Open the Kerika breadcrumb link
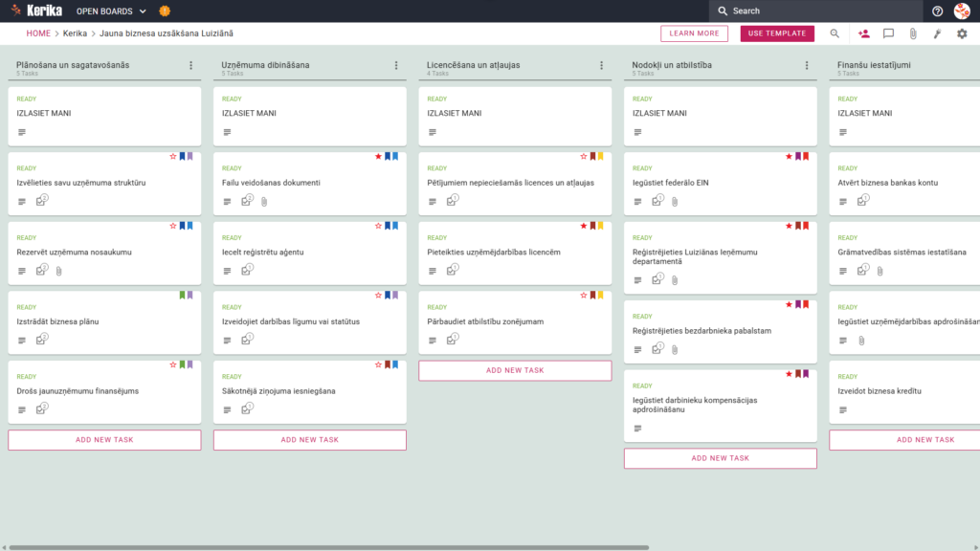This screenshot has width=980, height=551. click(75, 33)
